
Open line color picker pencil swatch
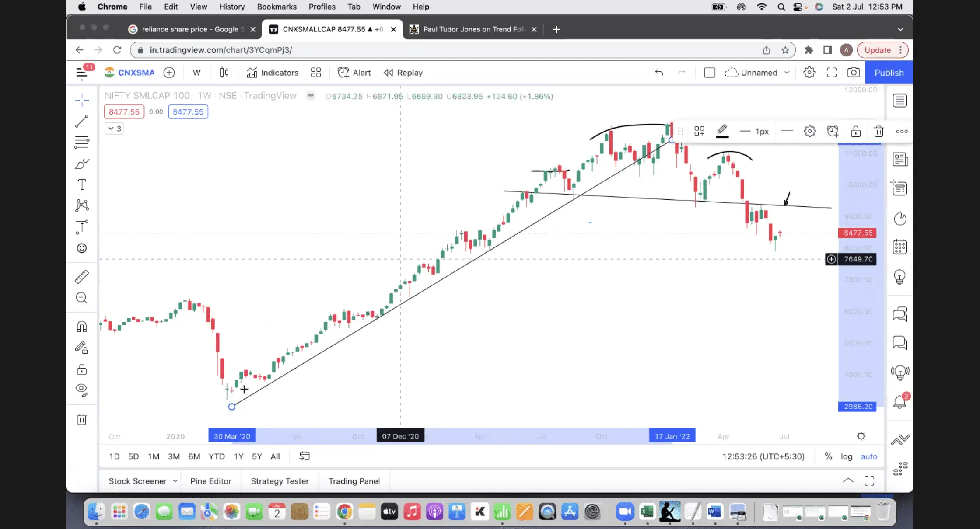pyautogui.click(x=722, y=131)
